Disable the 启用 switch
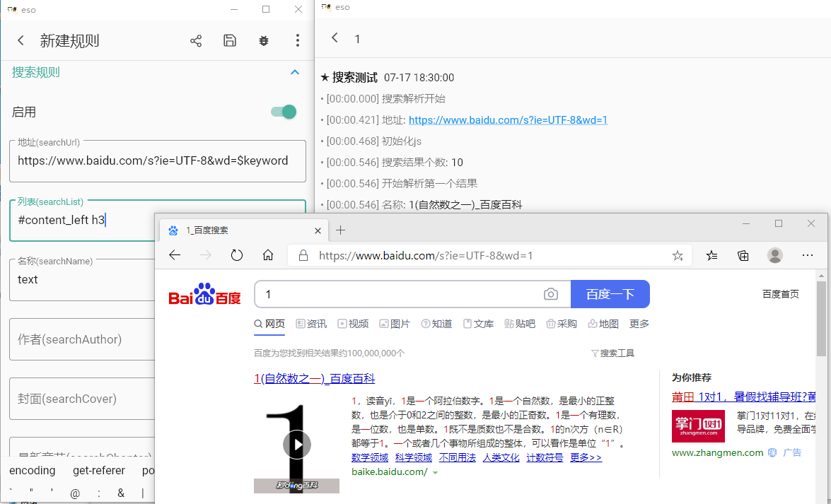The width and height of the screenshot is (831, 504). tap(282, 112)
